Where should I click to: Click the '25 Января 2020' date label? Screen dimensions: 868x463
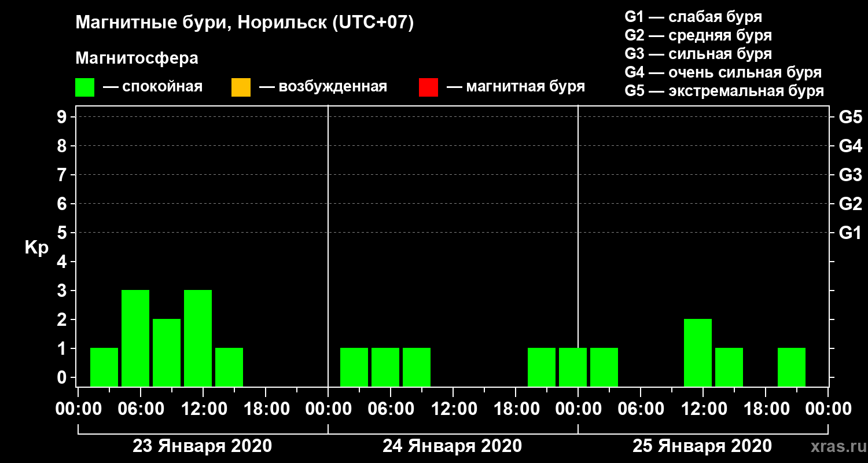(702, 446)
